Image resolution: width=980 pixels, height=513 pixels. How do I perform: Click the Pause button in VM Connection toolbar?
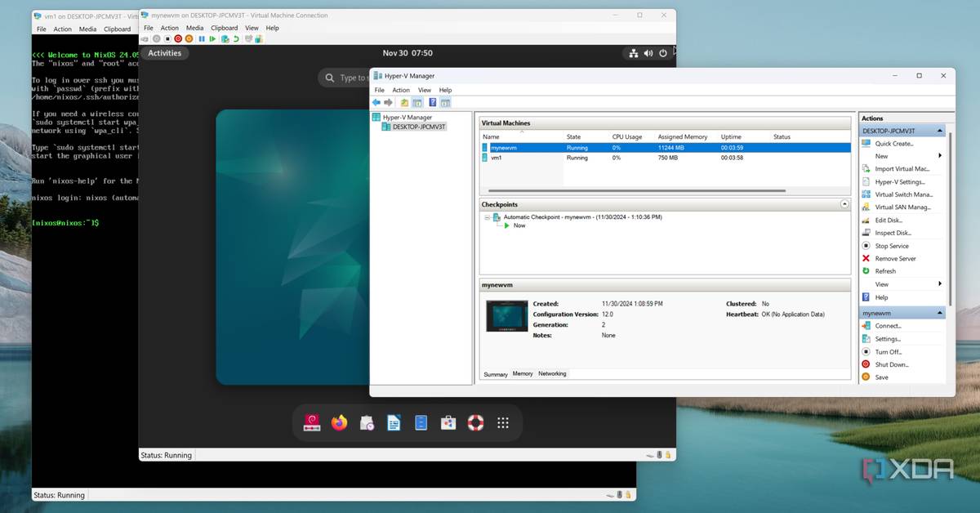tap(202, 38)
